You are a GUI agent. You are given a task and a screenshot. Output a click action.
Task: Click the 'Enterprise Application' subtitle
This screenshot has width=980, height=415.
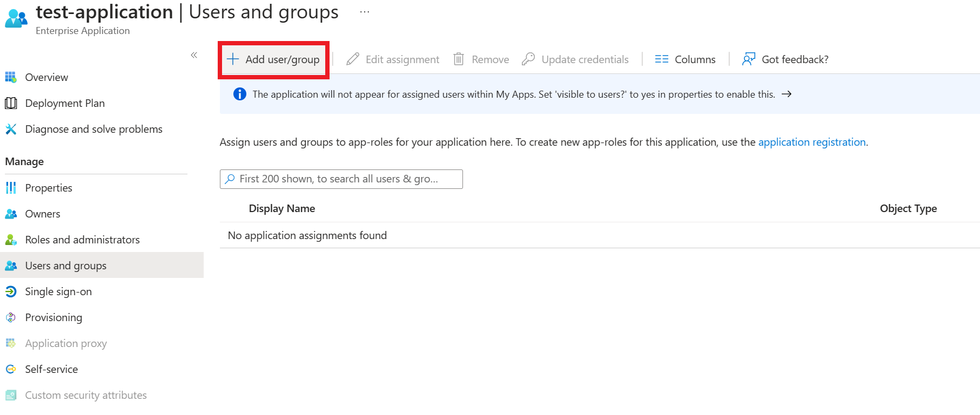pos(83,31)
